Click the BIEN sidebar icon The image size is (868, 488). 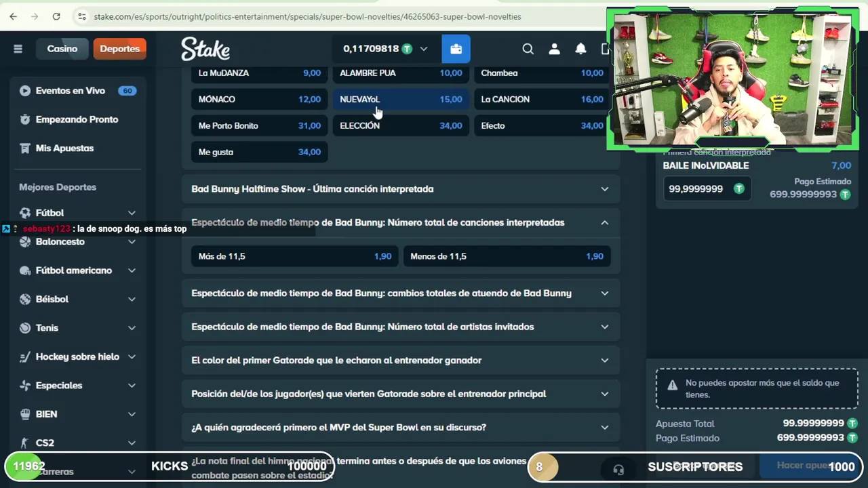25,414
